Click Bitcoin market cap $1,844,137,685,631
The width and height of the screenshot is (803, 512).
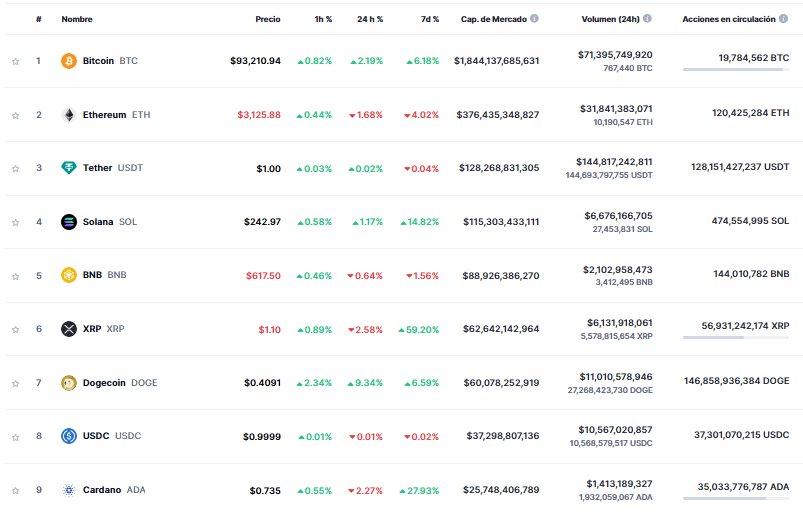tap(496, 61)
